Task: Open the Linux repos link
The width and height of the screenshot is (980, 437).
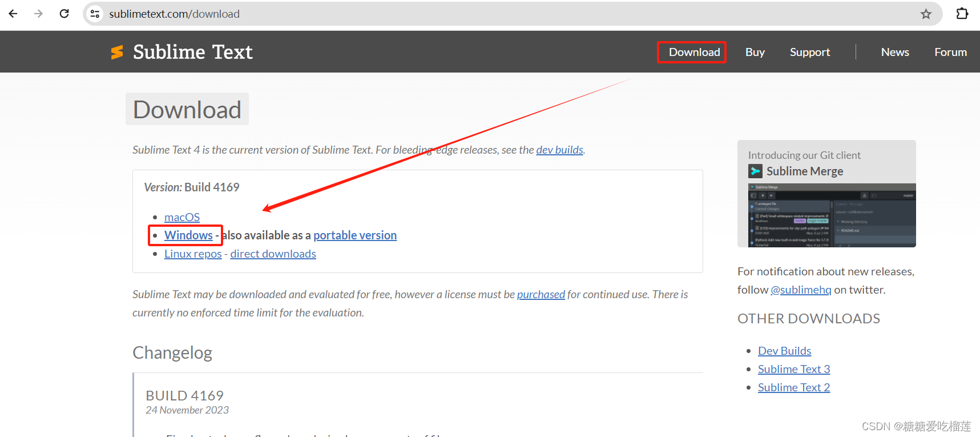Action: [x=193, y=254]
